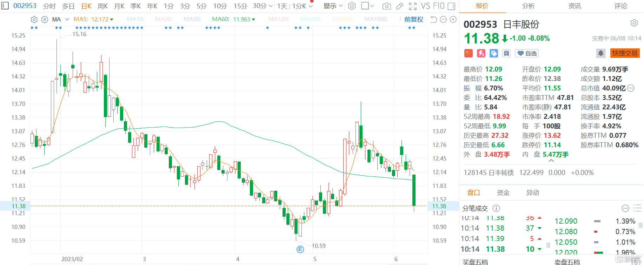644x265 pixels.
Task: Select the pencil drawing tool icon
Action: point(399,6)
